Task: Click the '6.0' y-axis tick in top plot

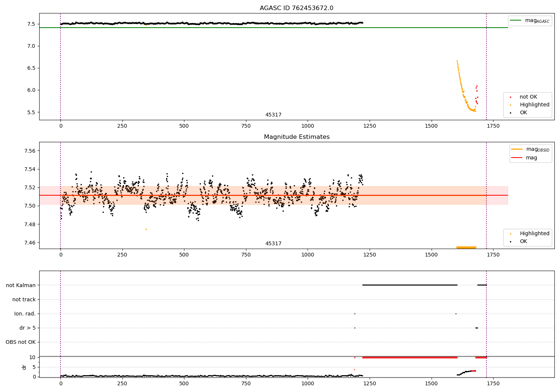Action: pos(31,90)
